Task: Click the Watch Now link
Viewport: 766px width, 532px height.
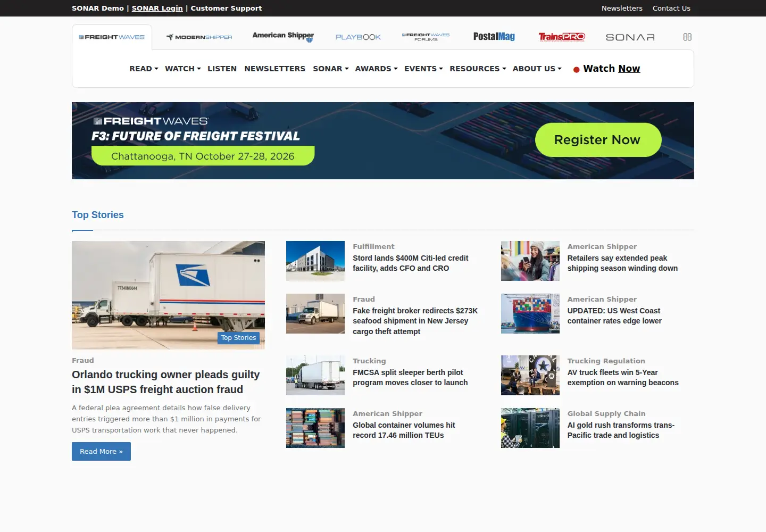Action: point(611,69)
